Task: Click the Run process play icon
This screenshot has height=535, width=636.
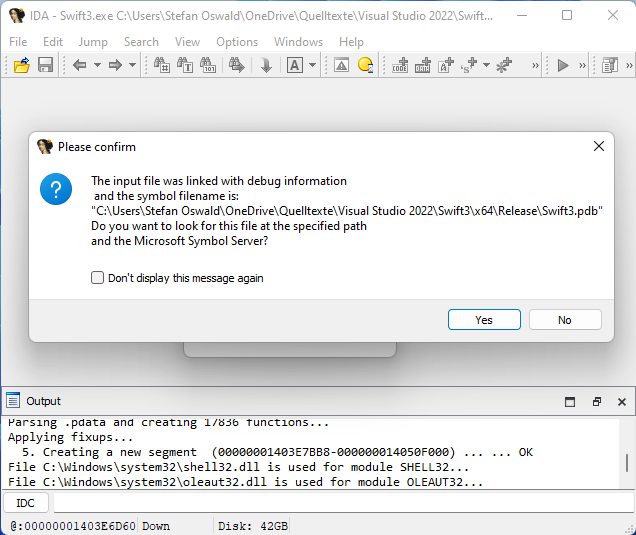Action: coord(563,65)
